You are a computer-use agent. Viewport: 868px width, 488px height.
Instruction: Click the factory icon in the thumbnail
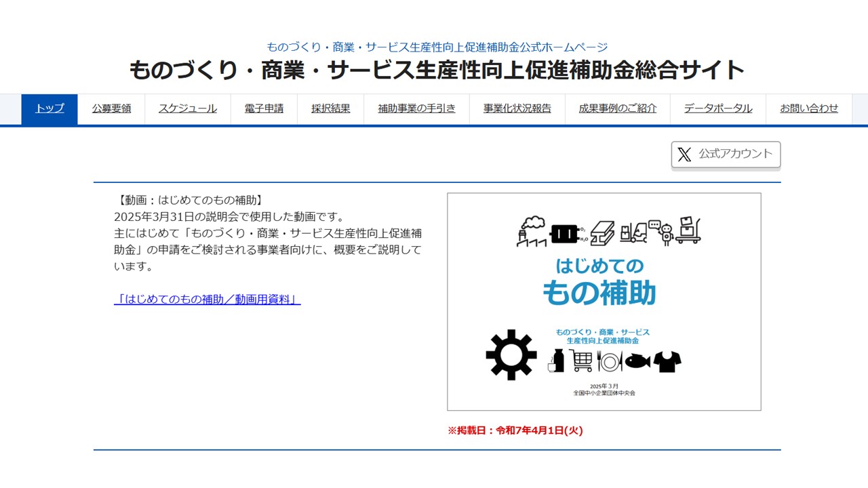[533, 231]
